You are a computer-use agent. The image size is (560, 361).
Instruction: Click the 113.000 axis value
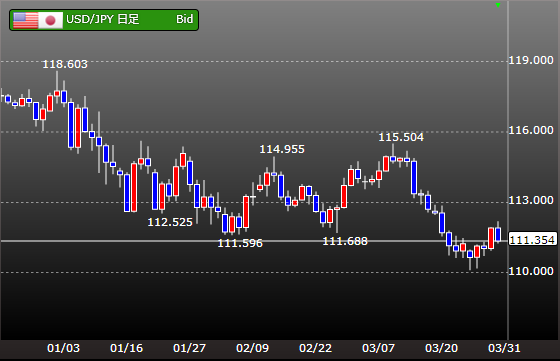pos(531,200)
